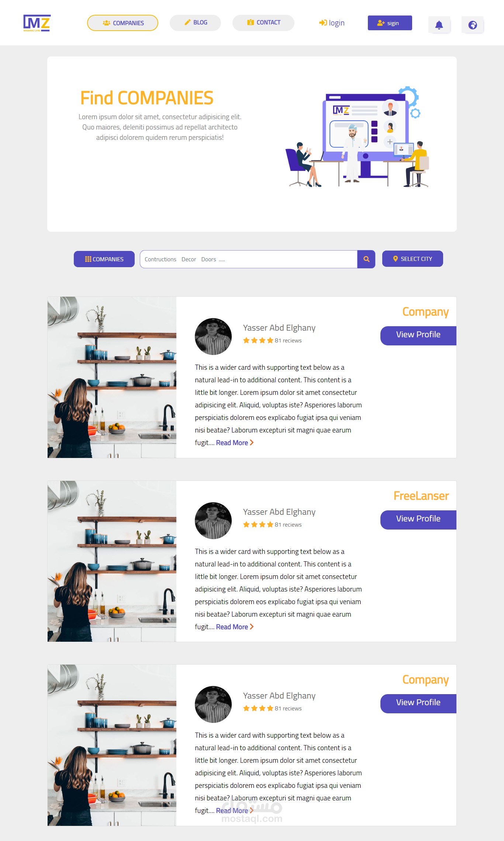
Task: Click the globe language icon
Action: pyautogui.click(x=473, y=25)
